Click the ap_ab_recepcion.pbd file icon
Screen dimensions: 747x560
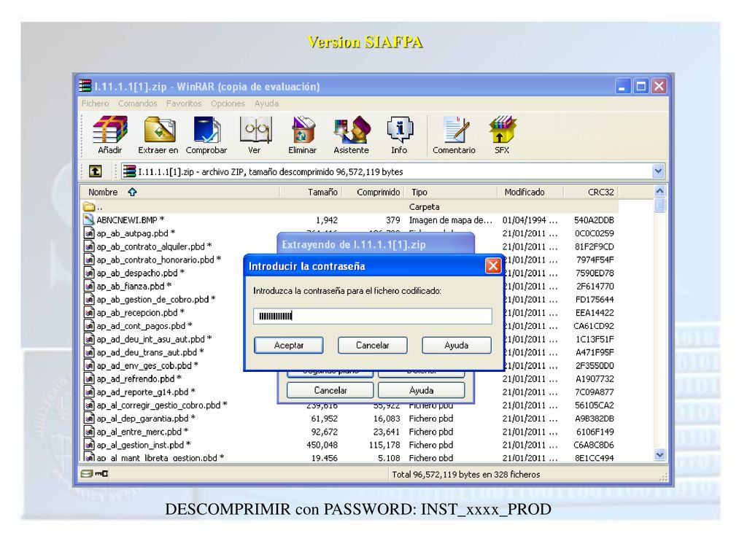click(88, 312)
